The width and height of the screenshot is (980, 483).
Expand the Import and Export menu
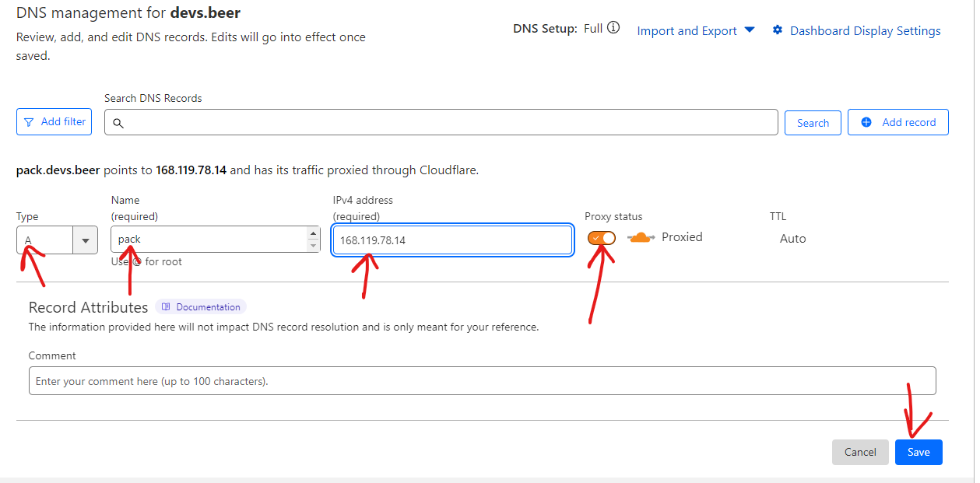pyautogui.click(x=696, y=30)
